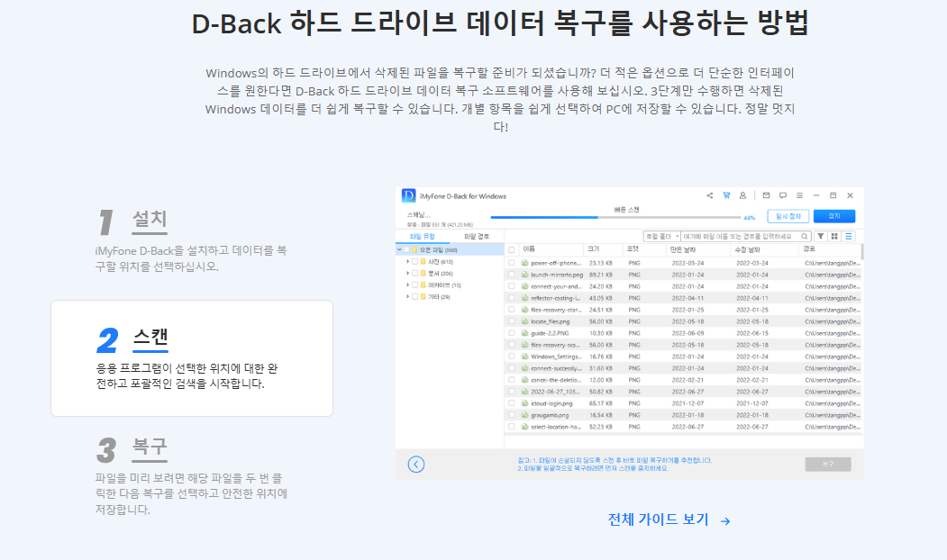This screenshot has height=560, width=947.
Task: Click the scan progress bar at 44%
Action: 615,217
